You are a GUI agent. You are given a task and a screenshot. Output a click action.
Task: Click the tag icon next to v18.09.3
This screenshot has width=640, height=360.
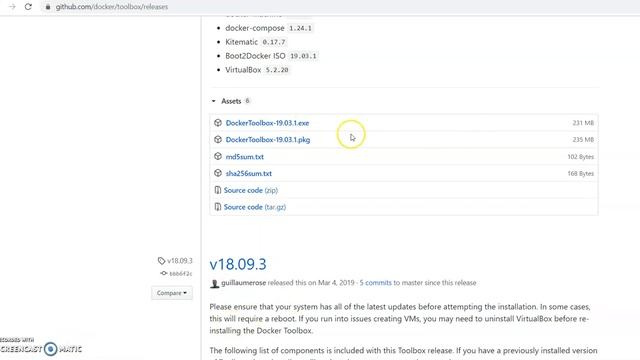(x=161, y=260)
